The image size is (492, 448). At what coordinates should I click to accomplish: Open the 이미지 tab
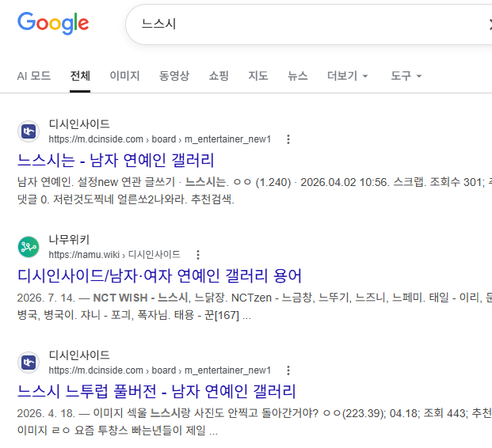click(x=124, y=76)
